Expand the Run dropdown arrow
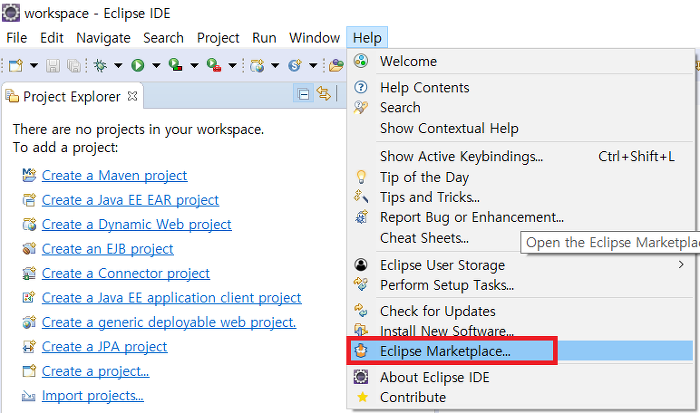The width and height of the screenshot is (700, 413). pyautogui.click(x=156, y=66)
